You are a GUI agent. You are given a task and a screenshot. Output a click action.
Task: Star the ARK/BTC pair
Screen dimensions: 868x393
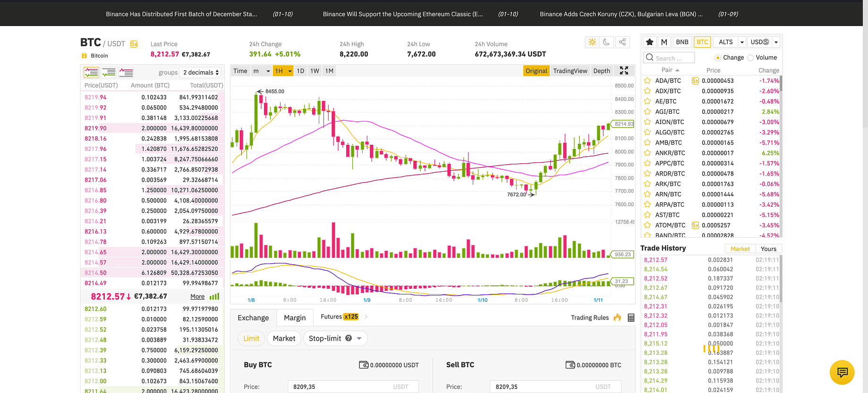point(647,184)
